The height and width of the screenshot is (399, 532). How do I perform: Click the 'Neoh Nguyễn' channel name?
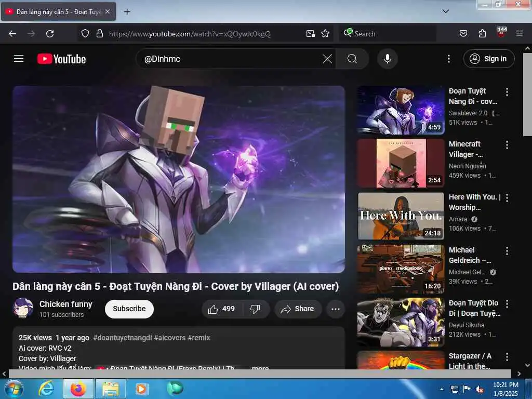[x=467, y=166]
